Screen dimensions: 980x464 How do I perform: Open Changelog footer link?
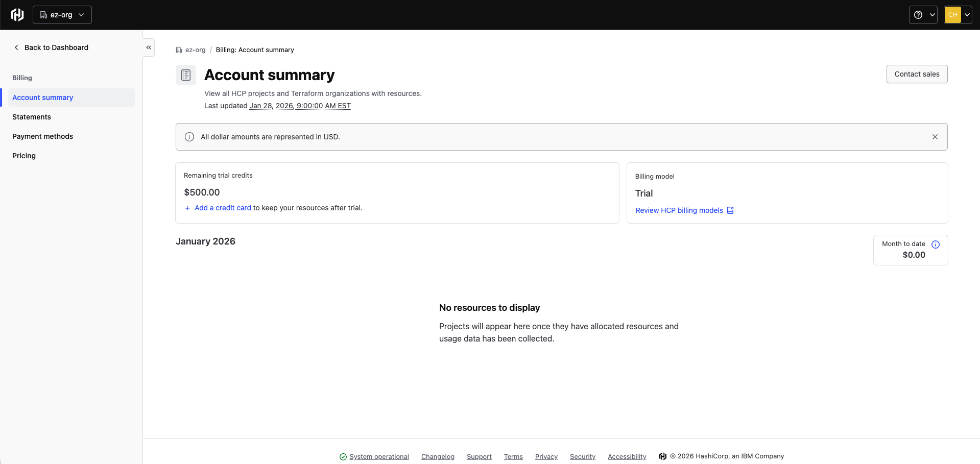coord(438,457)
